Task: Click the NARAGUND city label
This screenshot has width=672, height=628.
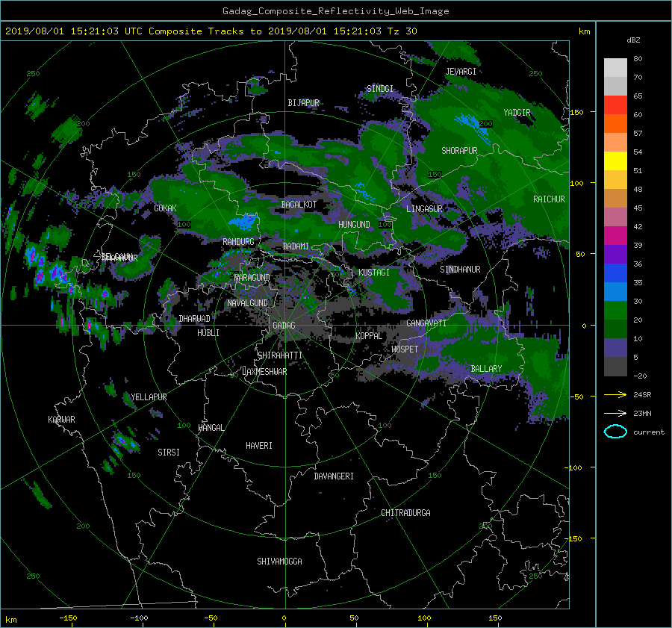Action: point(252,278)
